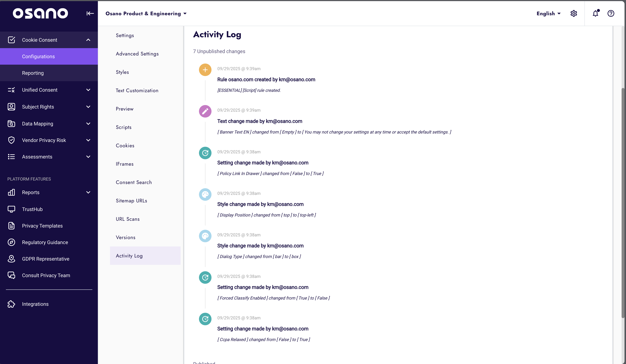Click the TrustHub monitor icon
This screenshot has width=626, height=364.
[11, 209]
